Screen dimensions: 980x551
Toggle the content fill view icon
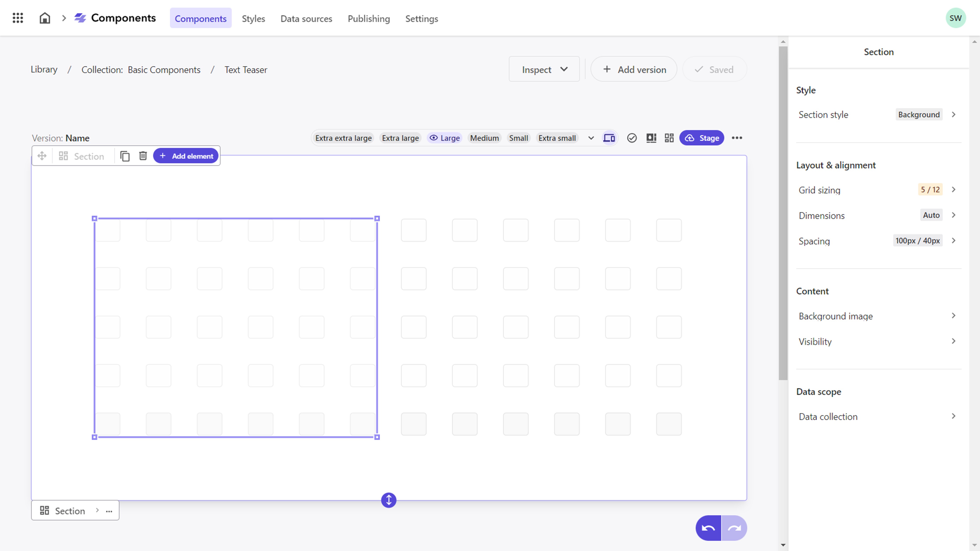pos(651,138)
